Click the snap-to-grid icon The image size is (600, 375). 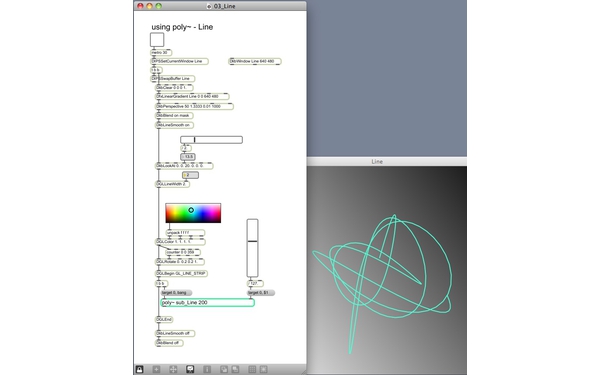tap(264, 369)
